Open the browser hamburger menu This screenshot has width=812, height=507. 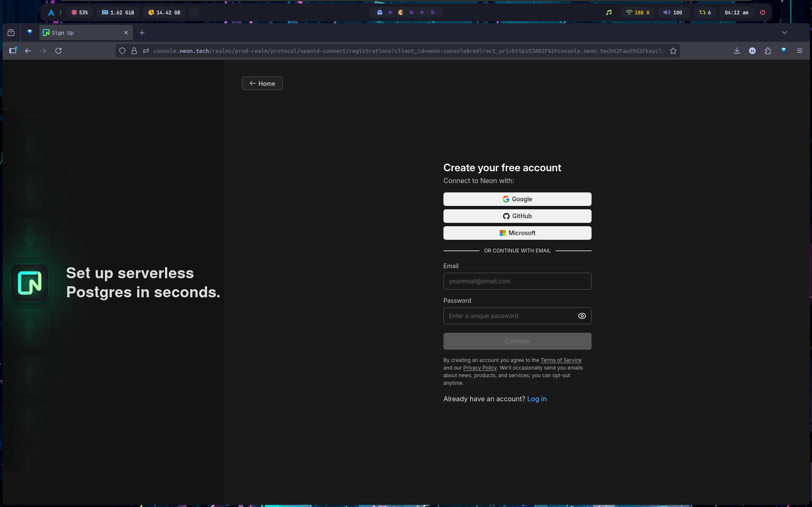point(799,51)
